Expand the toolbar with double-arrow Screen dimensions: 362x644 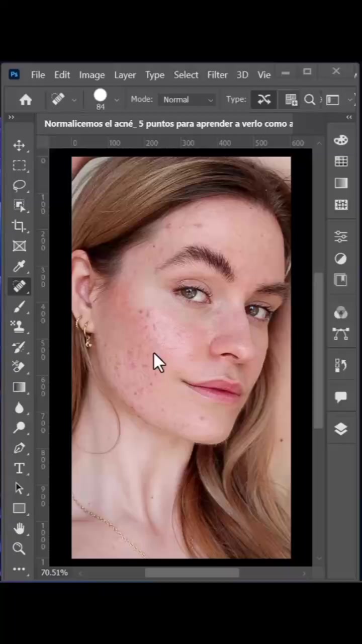tap(11, 117)
